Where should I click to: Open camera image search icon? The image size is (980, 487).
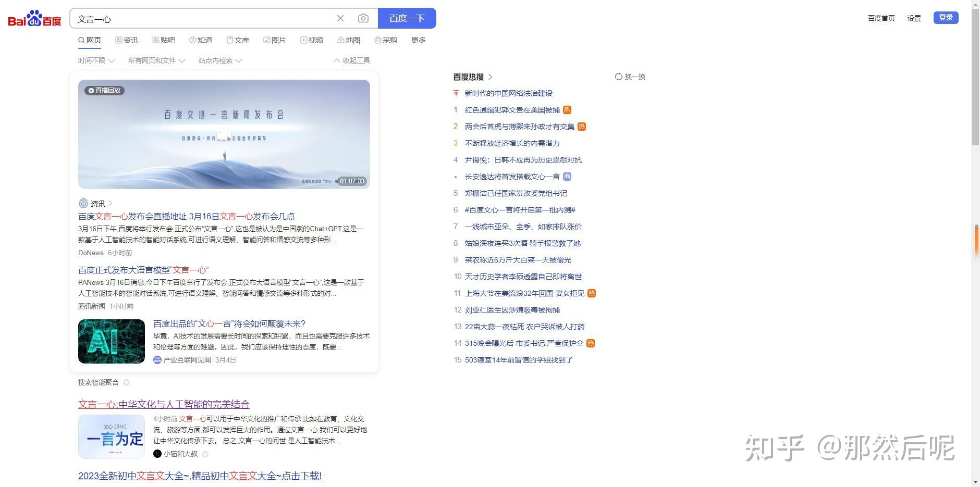(x=363, y=18)
